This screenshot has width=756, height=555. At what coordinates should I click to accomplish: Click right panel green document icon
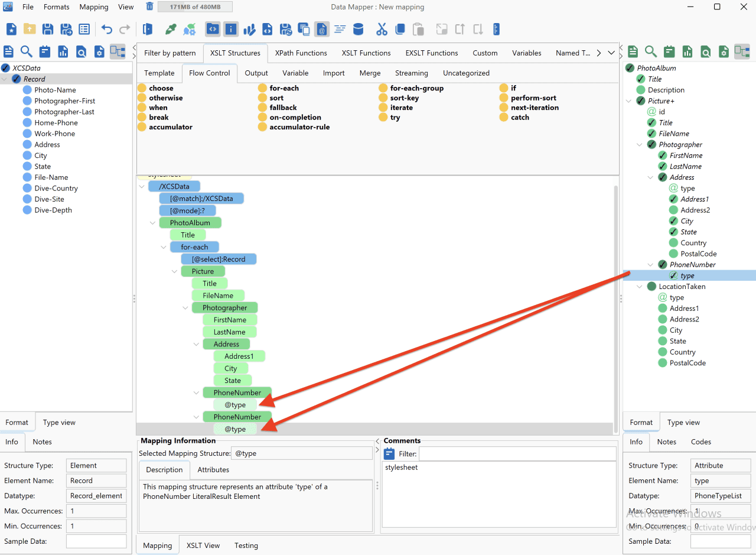coord(633,51)
